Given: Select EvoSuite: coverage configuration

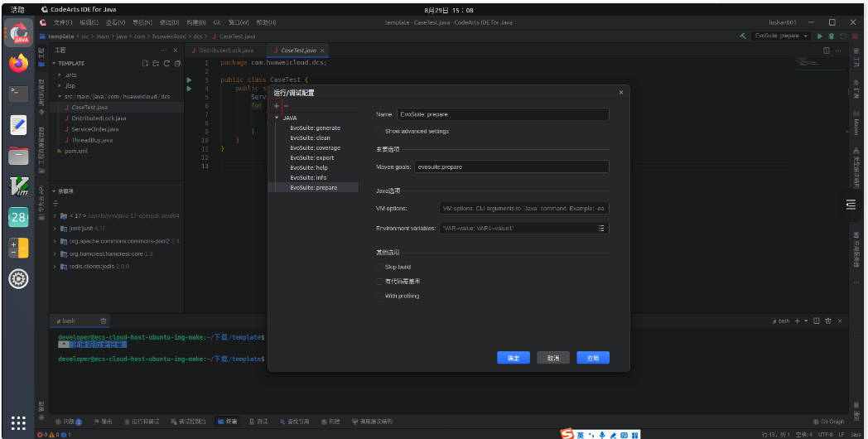Looking at the screenshot, I should (x=315, y=147).
